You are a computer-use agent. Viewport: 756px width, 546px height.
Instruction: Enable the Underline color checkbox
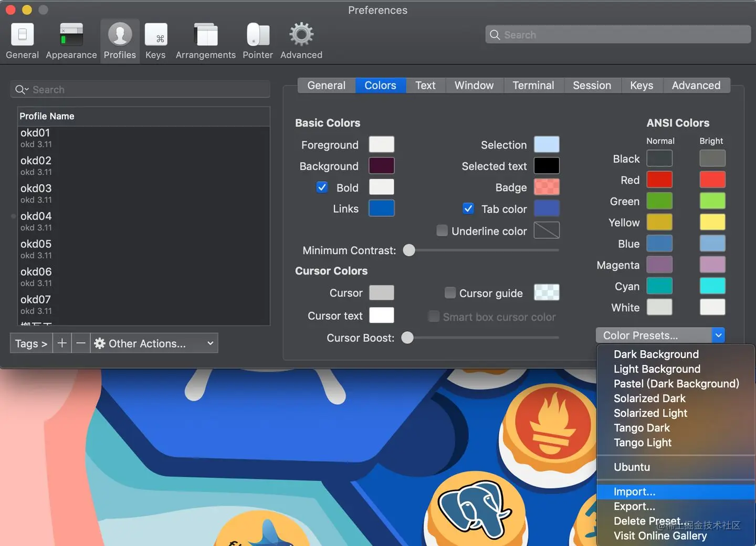coord(442,230)
